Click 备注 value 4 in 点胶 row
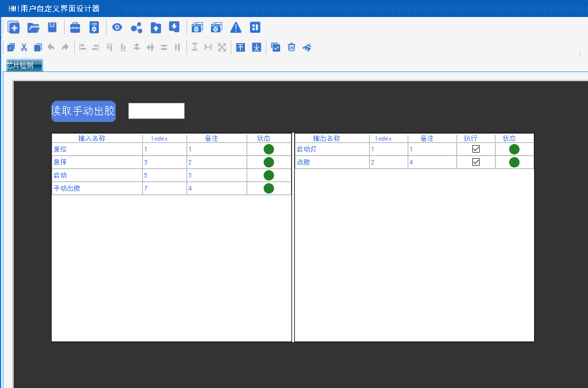 point(411,162)
